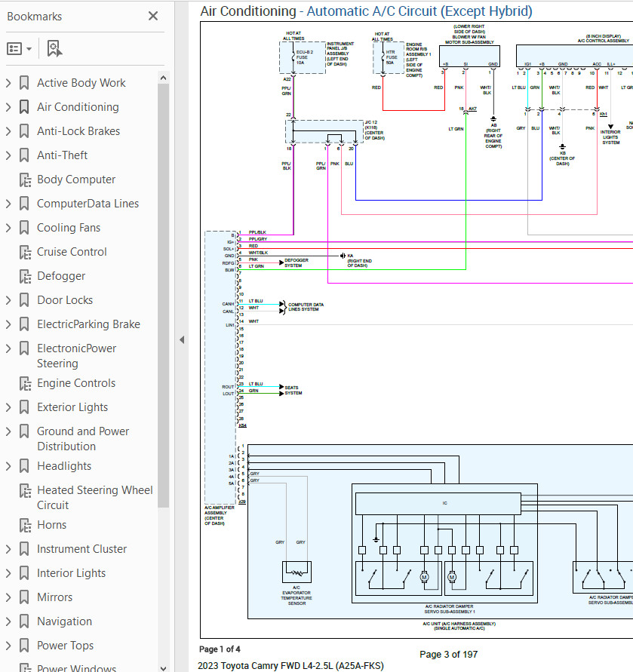Click the A/C Amplifier Assembly component in diagram
The image size is (633, 672).
(220, 367)
